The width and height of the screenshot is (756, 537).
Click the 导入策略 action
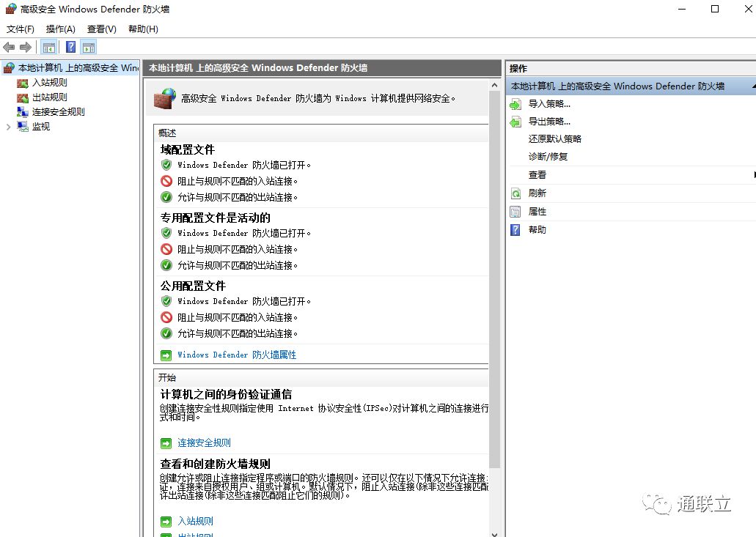[x=549, y=103]
